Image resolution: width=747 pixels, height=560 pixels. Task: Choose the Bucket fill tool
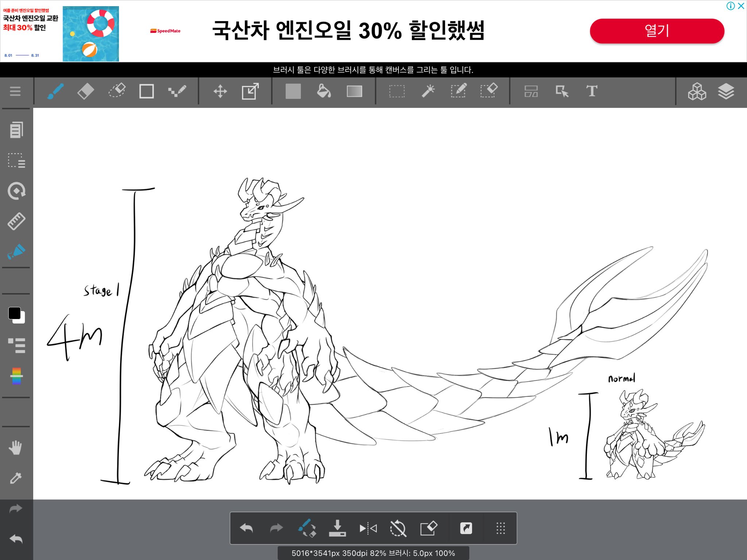tap(324, 91)
